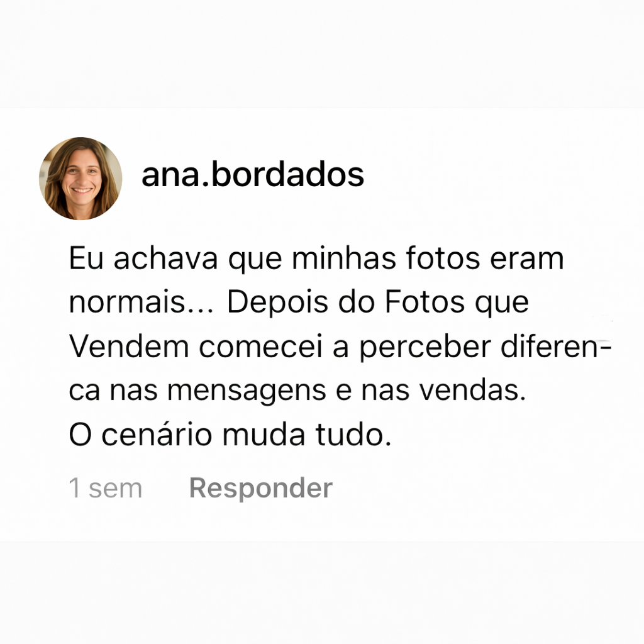This screenshot has height=644, width=644.
Task: Click the word "Vendem" in the comment
Action: tap(129, 347)
